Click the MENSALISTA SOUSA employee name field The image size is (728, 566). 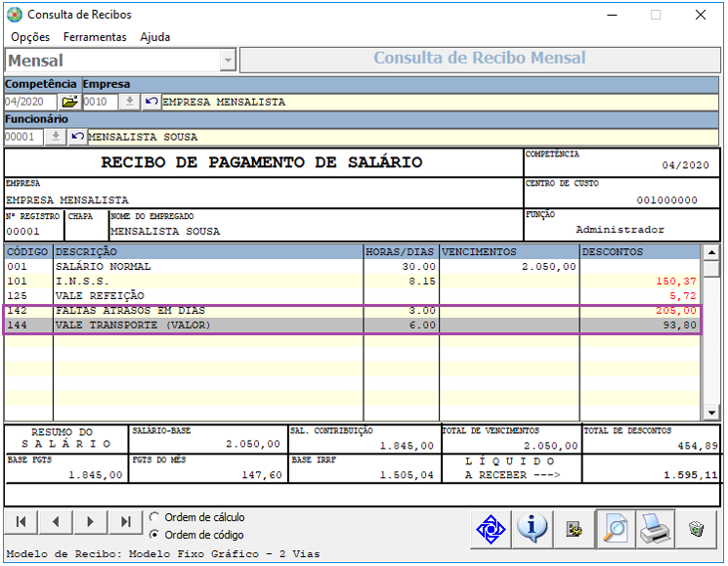click(x=403, y=137)
